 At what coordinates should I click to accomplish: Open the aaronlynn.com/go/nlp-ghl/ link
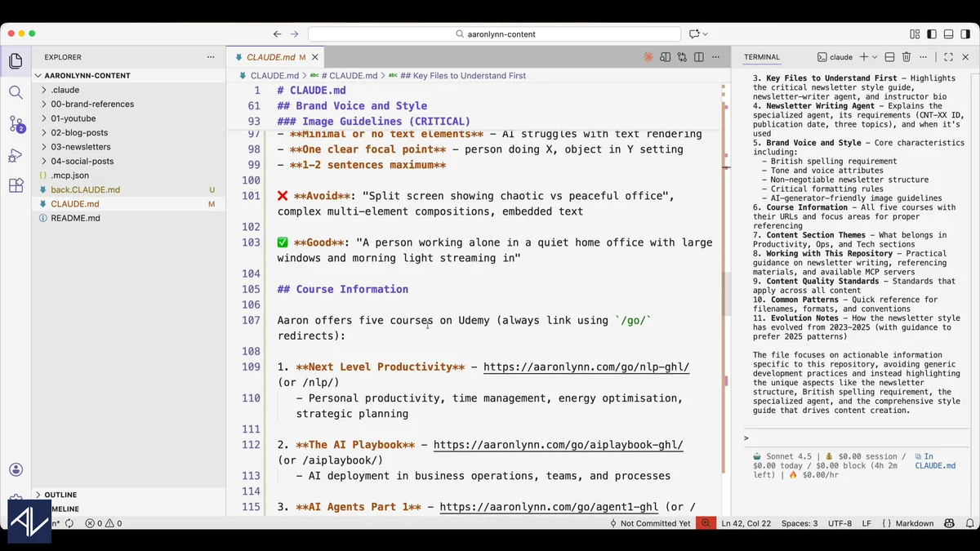586,367
